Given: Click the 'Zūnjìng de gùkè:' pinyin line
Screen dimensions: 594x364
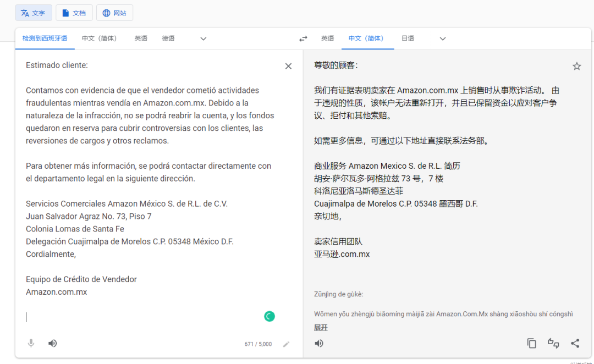Looking at the screenshot, I should tap(338, 294).
